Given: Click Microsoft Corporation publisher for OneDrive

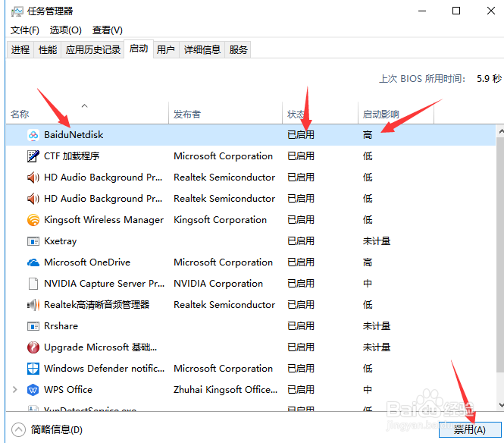Looking at the screenshot, I should pyautogui.click(x=223, y=262).
